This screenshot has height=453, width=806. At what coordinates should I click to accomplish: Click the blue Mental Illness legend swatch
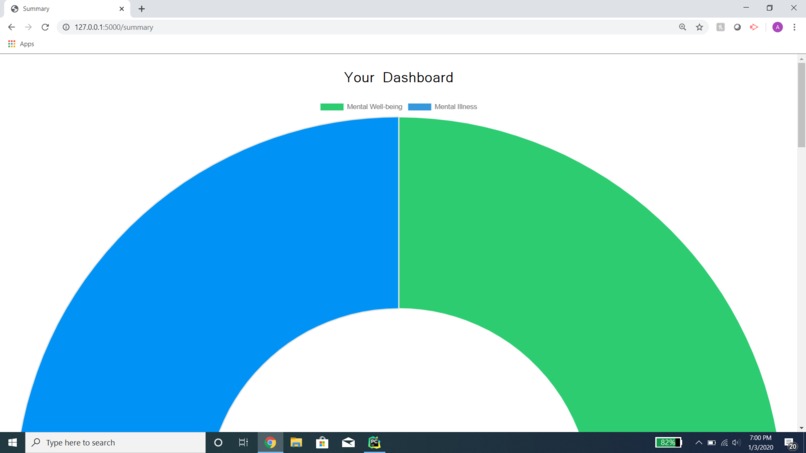[419, 106]
